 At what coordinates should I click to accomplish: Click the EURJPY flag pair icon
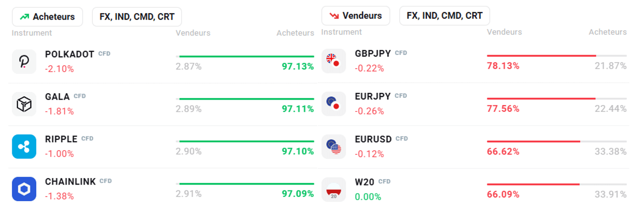click(x=334, y=104)
